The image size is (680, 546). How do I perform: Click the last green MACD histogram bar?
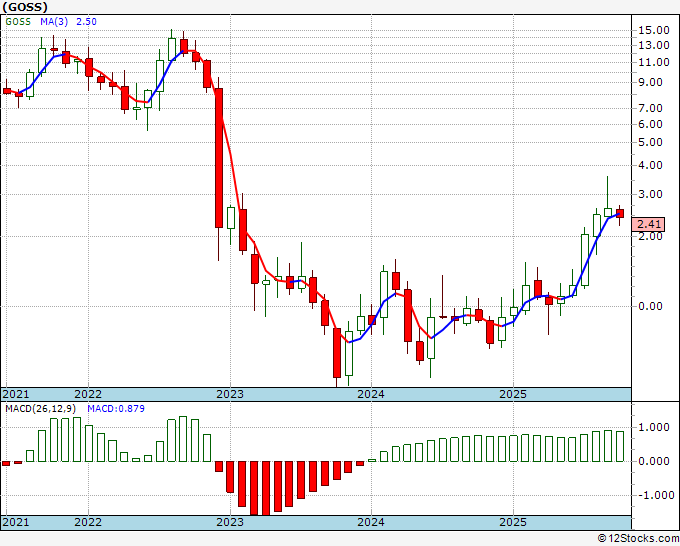620,446
